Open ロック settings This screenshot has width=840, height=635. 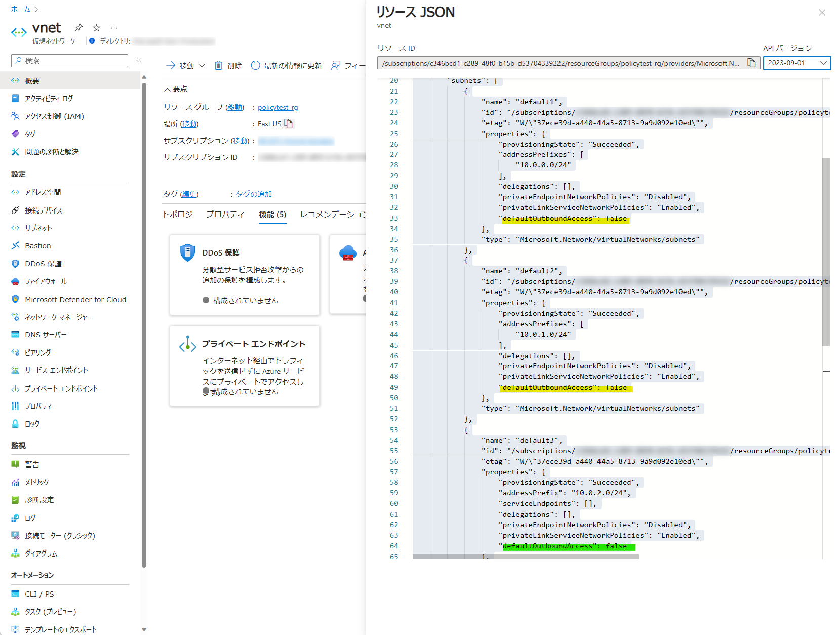tap(32, 424)
